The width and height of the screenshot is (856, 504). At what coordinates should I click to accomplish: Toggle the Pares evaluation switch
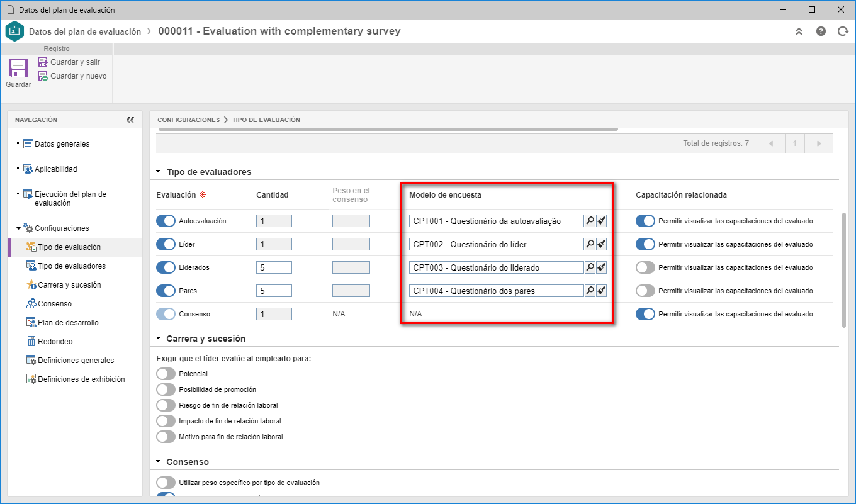pyautogui.click(x=166, y=291)
